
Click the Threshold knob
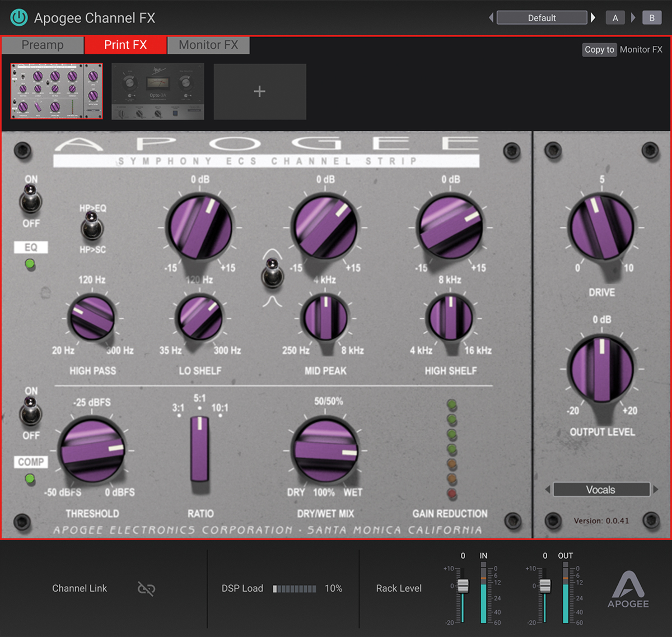[x=92, y=450]
